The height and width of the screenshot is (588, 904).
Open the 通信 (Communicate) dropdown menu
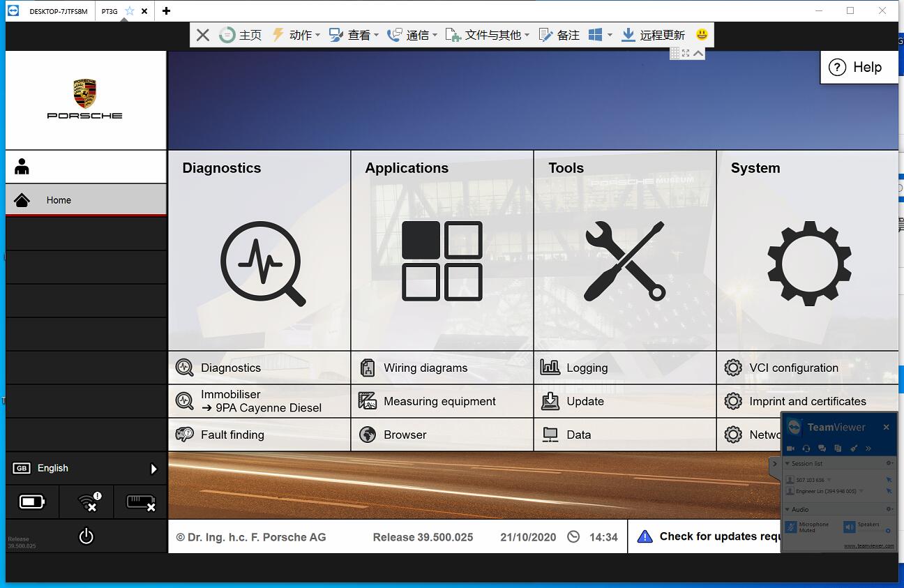click(412, 35)
